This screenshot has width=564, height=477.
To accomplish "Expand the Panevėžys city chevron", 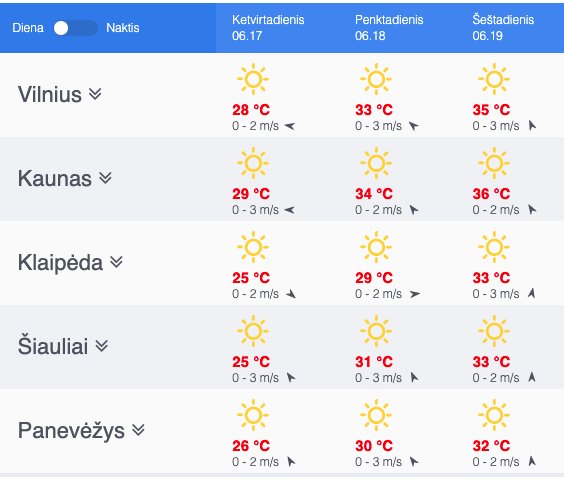I will (x=138, y=430).
